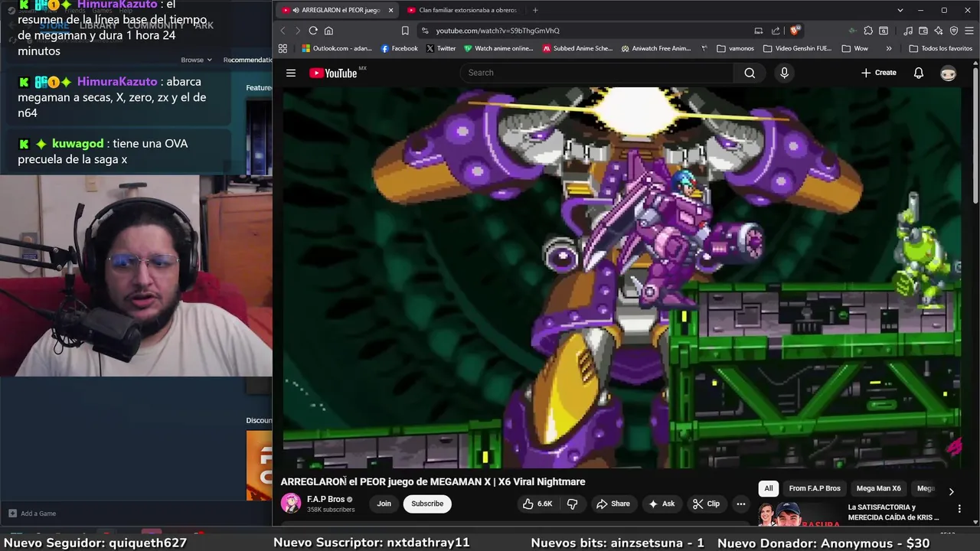Click the youtube.com address bar URL
Image resolution: width=980 pixels, height=551 pixels.
click(498, 31)
